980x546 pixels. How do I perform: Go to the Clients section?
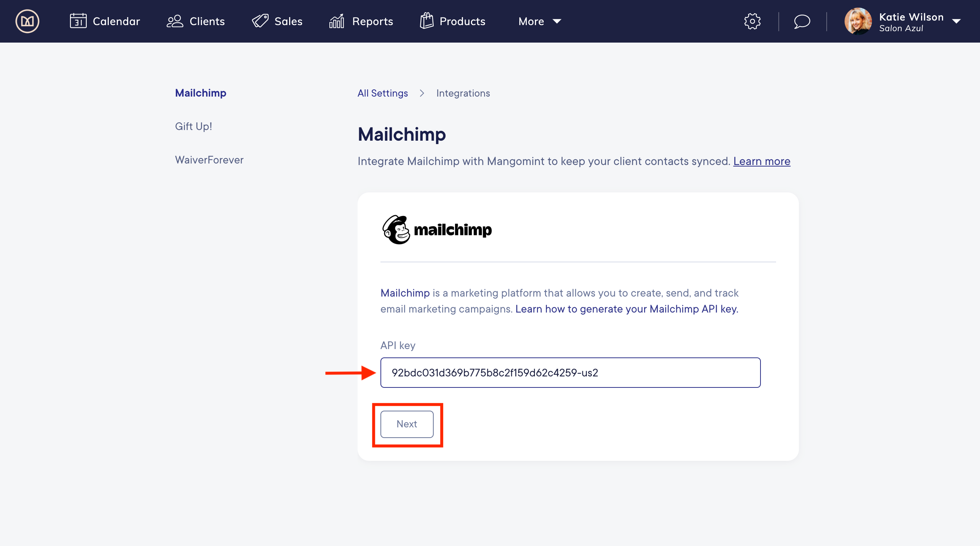pyautogui.click(x=196, y=21)
